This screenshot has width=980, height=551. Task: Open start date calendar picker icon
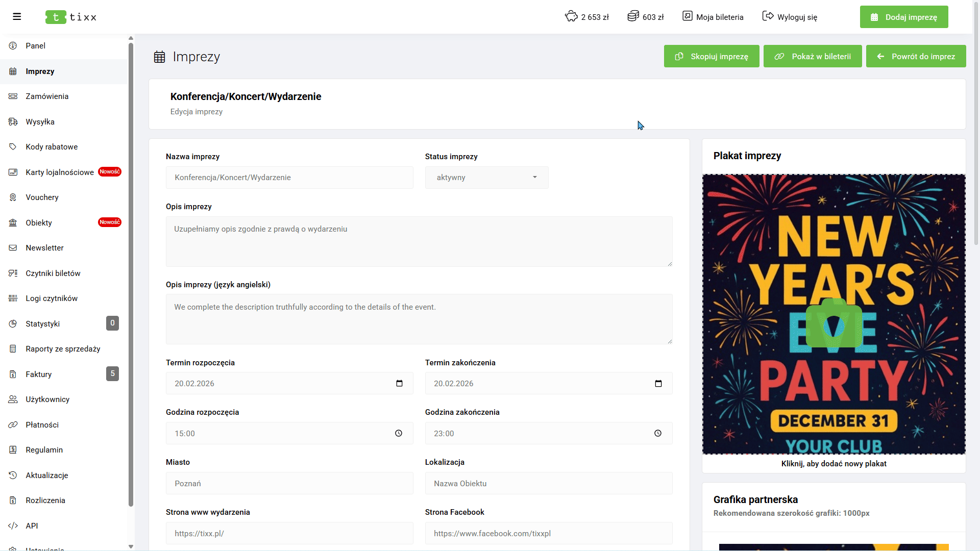coord(399,383)
